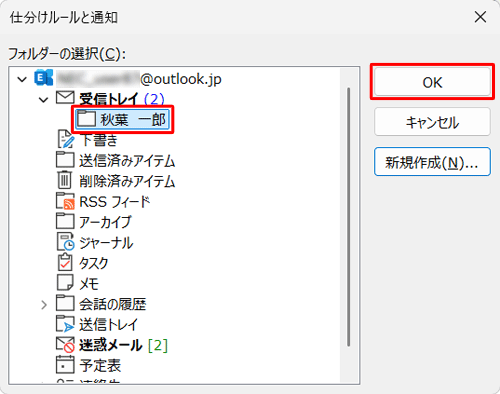Select the 迷惑メール label
The image size is (500, 394).
tap(111, 345)
